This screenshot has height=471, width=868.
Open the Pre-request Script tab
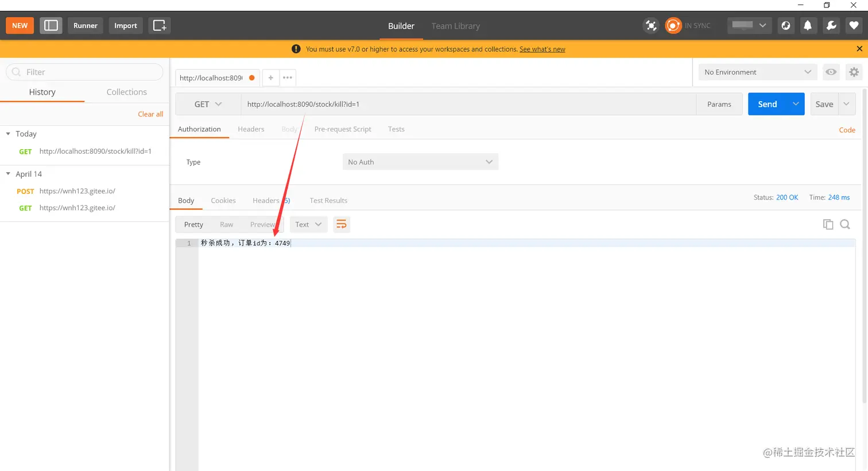click(x=343, y=129)
